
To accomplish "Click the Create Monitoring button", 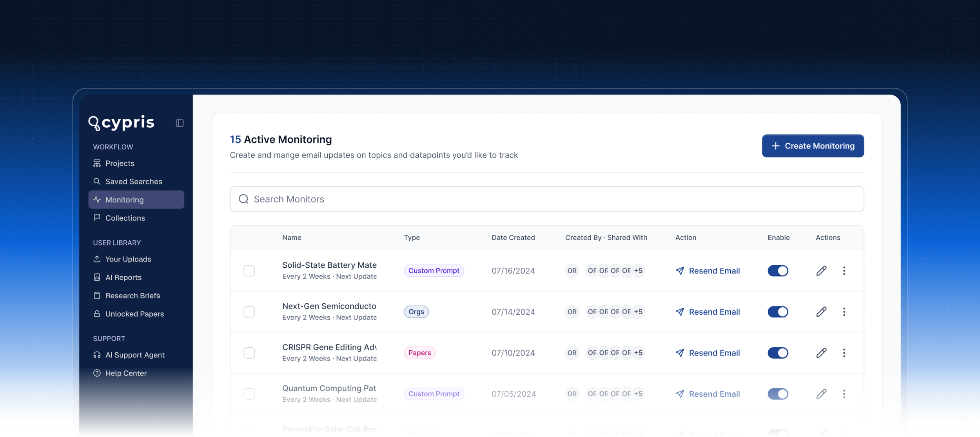I will coord(813,146).
